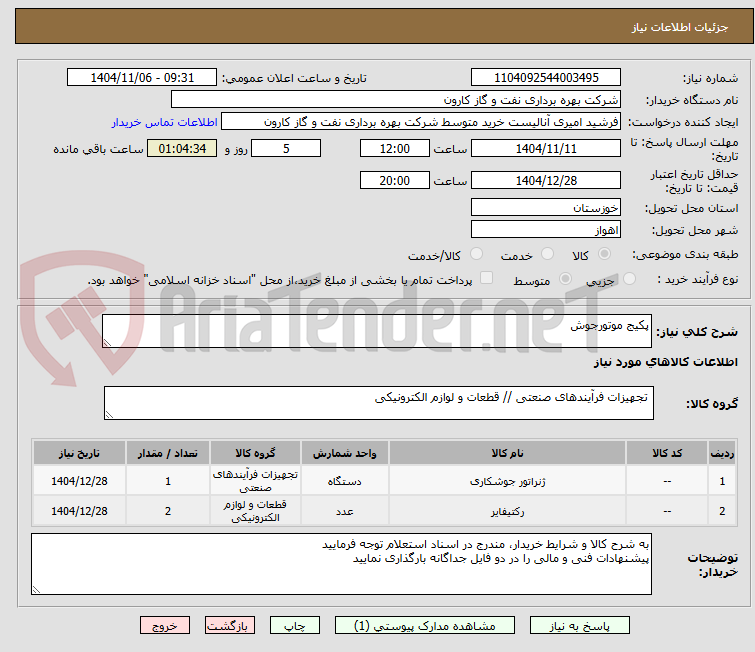Image resolution: width=755 pixels, height=652 pixels.
Task: Click the بازگشت back button
Action: click(x=230, y=626)
